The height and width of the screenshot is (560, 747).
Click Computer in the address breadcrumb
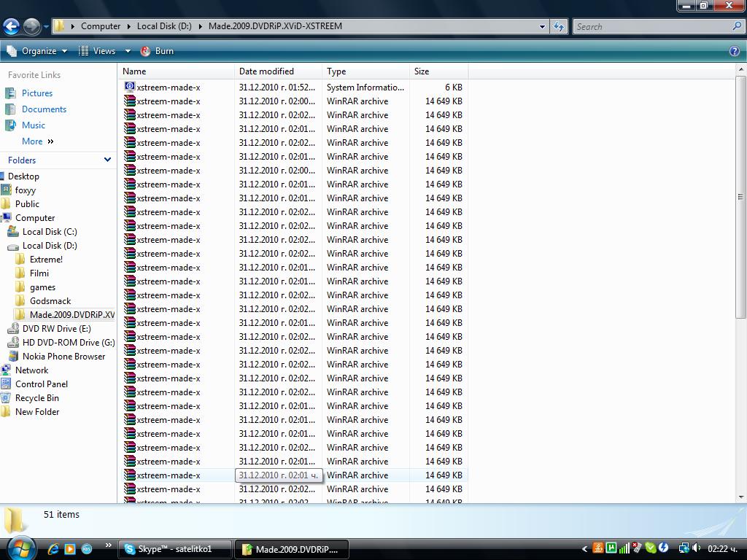101,26
